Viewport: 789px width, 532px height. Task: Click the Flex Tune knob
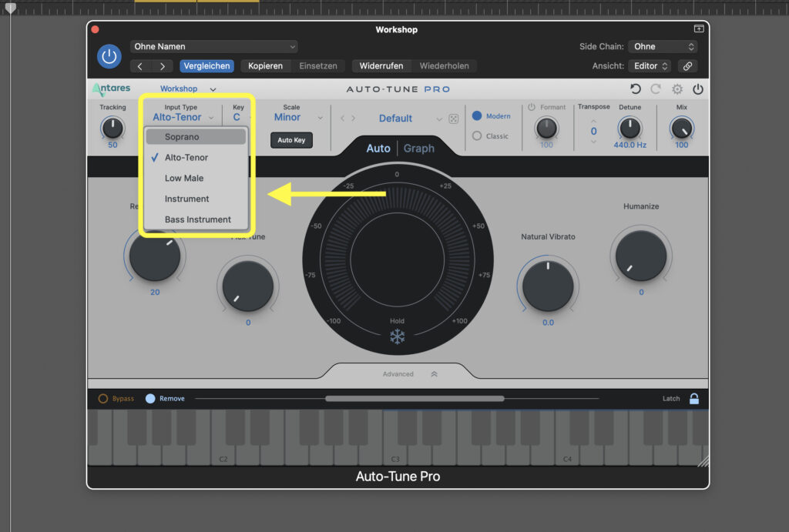(x=248, y=286)
